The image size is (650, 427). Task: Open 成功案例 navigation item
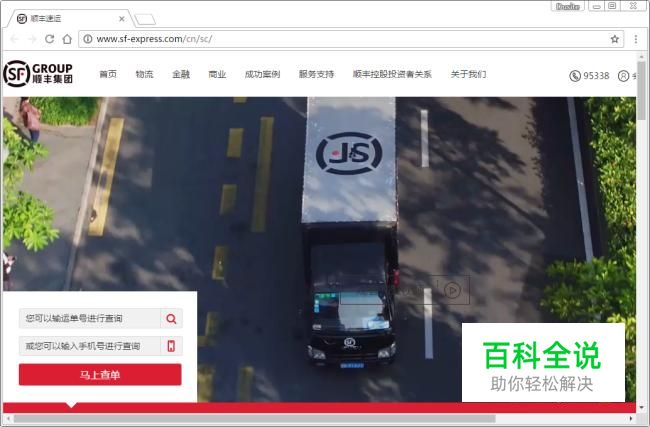click(262, 74)
